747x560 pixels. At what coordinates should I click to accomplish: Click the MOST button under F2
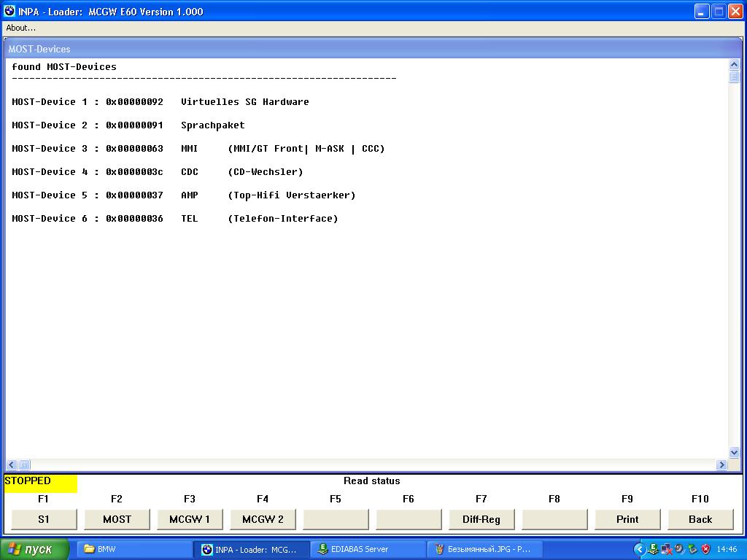117,519
